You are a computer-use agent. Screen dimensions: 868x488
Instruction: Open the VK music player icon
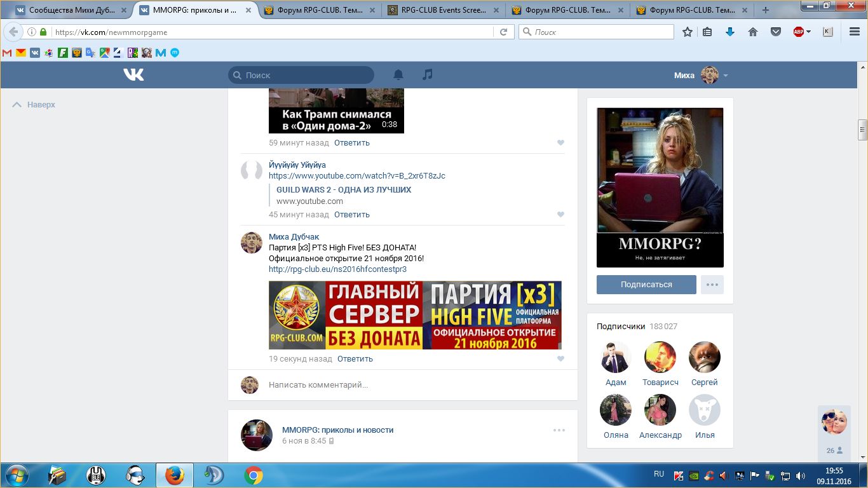[428, 75]
